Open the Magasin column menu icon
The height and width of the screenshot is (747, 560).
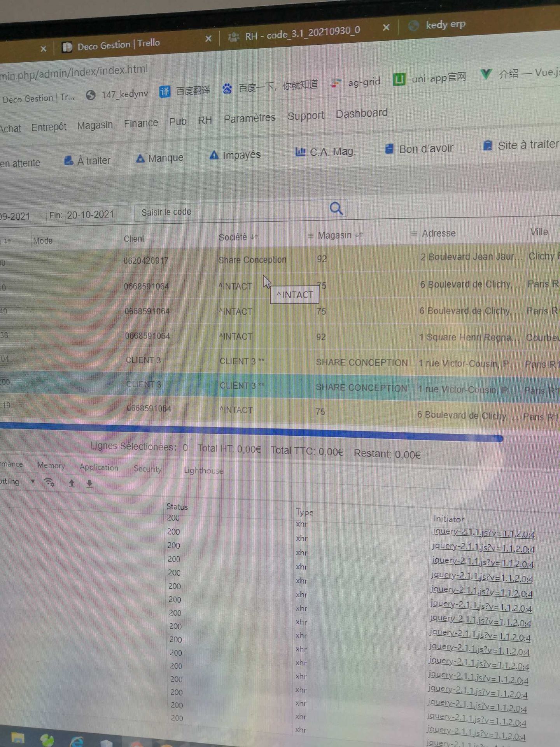pyautogui.click(x=310, y=236)
